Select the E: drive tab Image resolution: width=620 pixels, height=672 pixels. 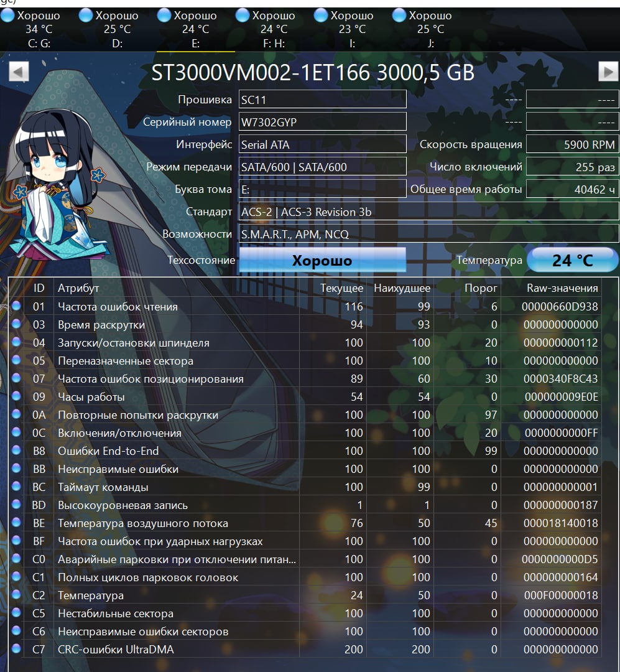pos(196,29)
